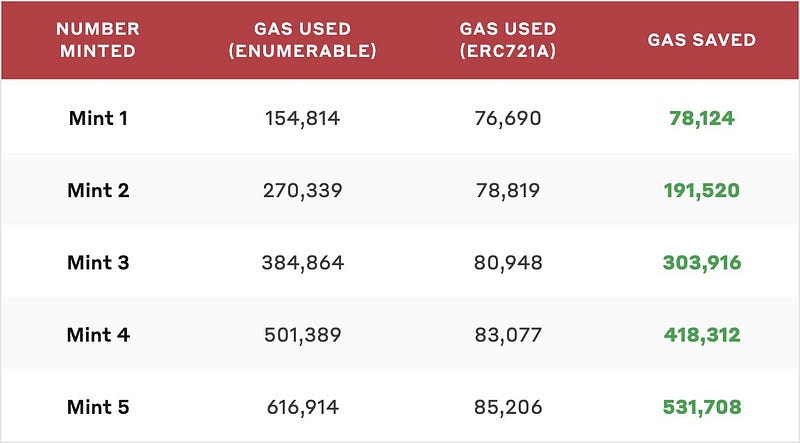Screen dimensions: 800x443
Task: Click the 80,948 cell
Action: [507, 263]
